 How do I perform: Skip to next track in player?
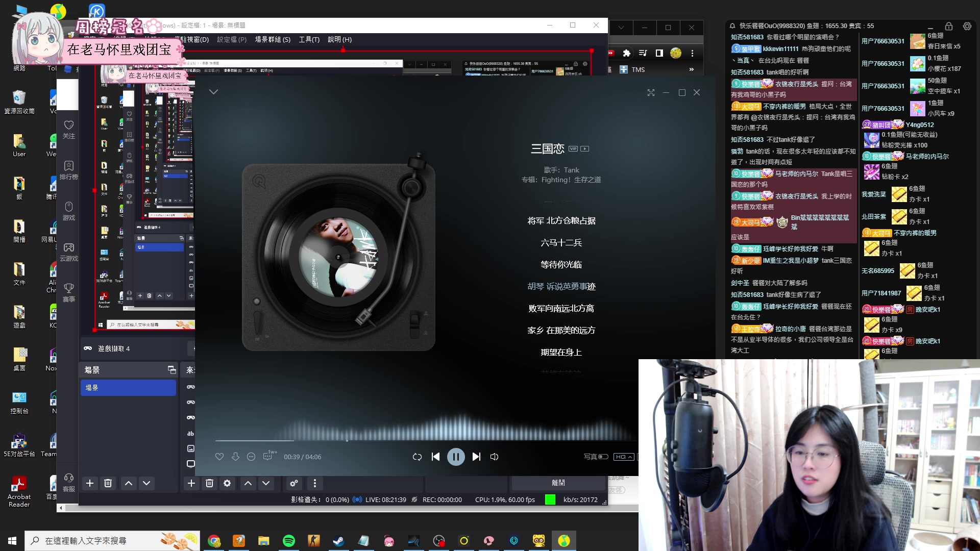click(477, 457)
